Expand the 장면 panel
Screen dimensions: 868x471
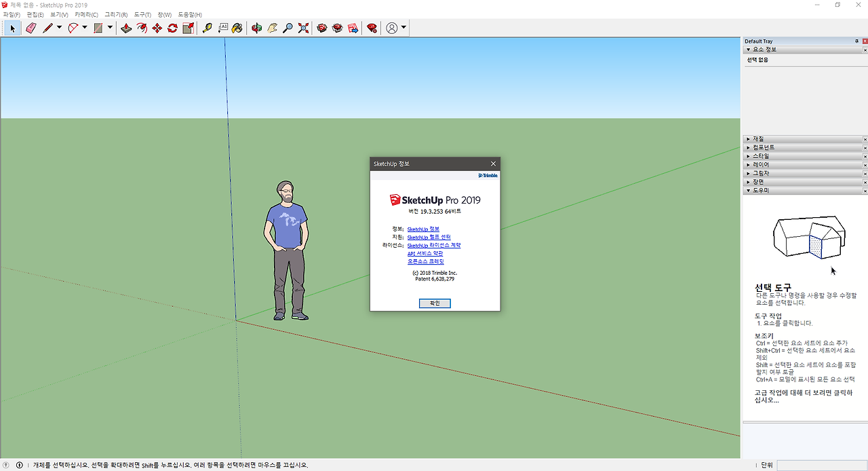pyautogui.click(x=804, y=182)
